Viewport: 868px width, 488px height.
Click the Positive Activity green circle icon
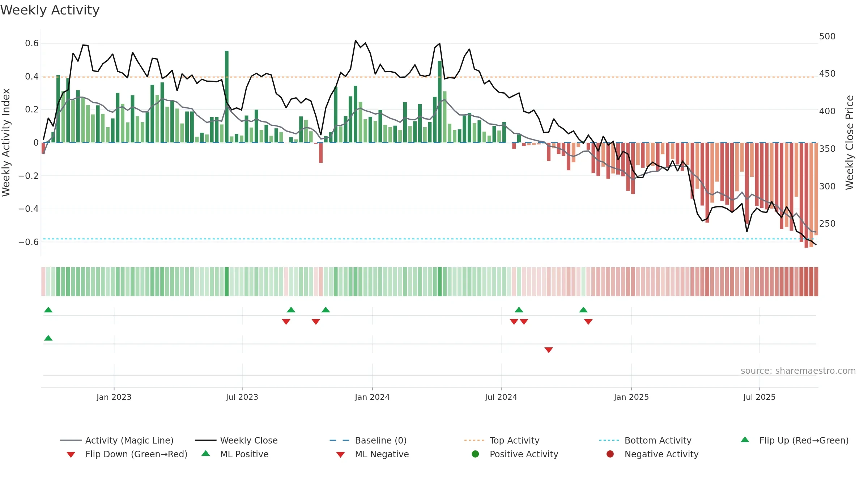click(x=475, y=454)
